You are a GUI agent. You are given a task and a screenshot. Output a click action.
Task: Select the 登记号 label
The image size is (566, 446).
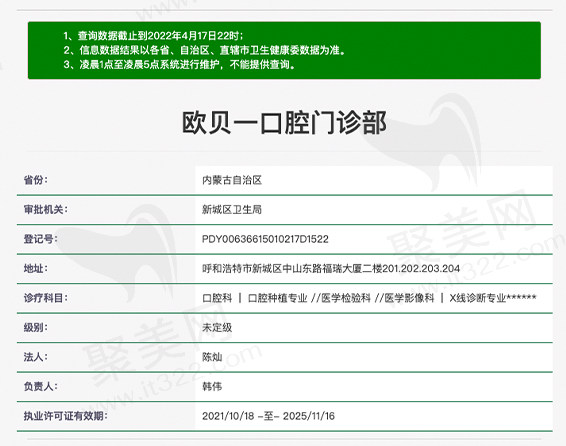[40, 239]
